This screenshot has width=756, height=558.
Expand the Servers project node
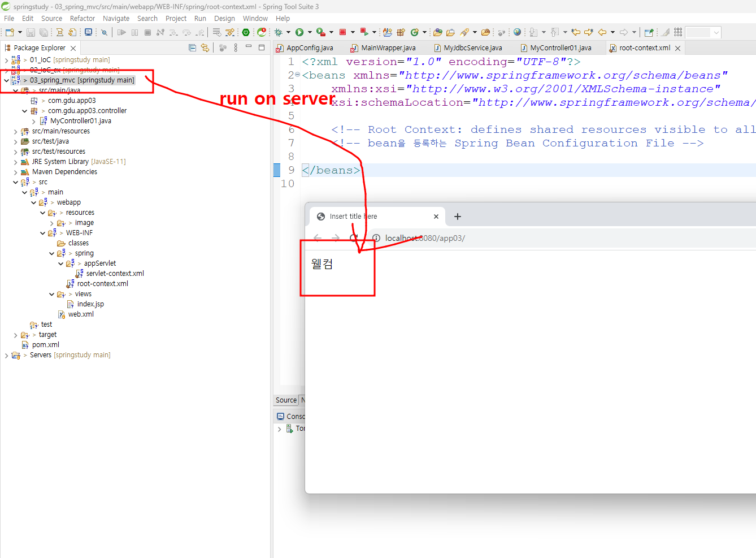[6, 355]
